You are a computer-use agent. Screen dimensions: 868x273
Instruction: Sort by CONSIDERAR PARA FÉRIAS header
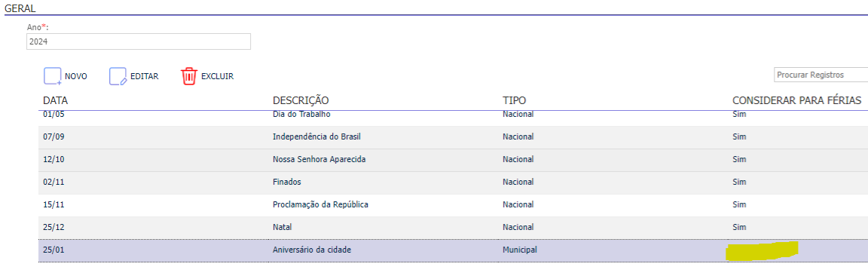[x=796, y=101]
